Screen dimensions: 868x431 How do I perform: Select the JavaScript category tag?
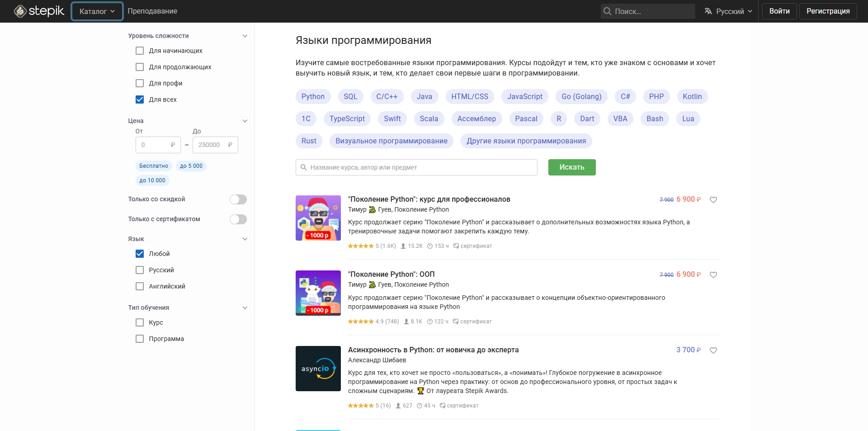coord(524,97)
